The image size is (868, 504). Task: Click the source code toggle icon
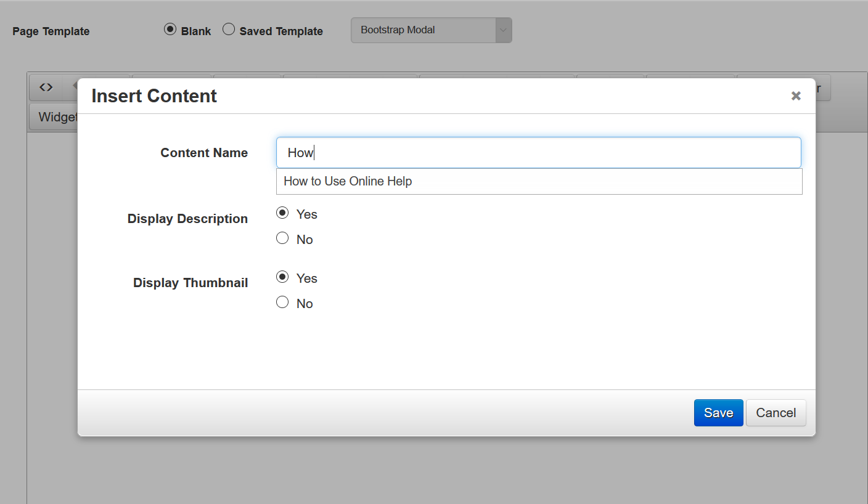(x=46, y=87)
